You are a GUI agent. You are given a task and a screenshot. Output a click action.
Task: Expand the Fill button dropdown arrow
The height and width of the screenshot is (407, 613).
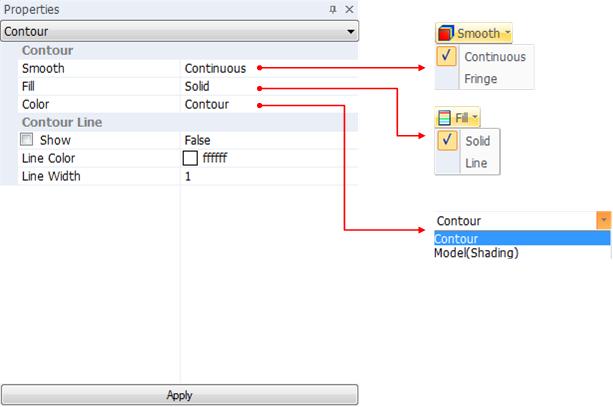click(x=474, y=118)
